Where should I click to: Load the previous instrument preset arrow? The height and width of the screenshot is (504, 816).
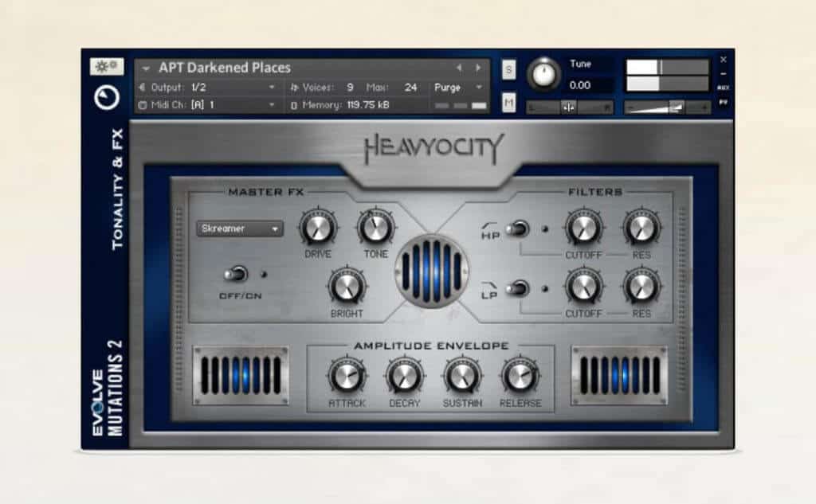point(458,68)
